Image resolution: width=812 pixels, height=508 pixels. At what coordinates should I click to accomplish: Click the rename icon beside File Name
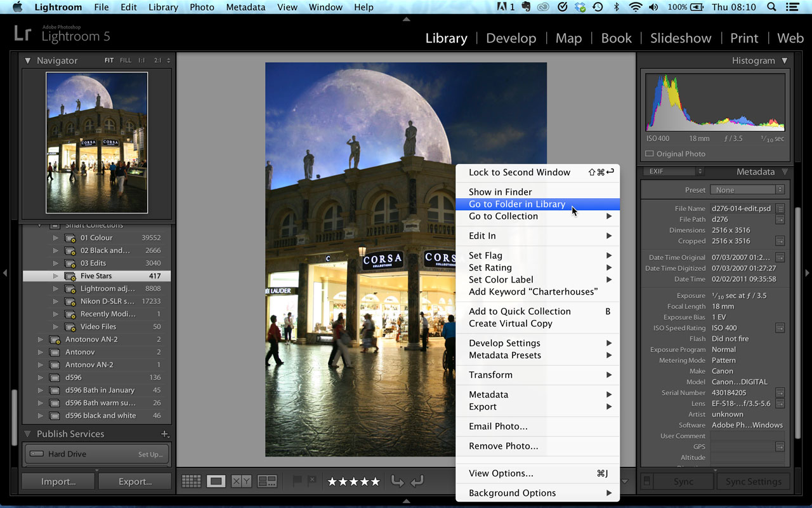pyautogui.click(x=780, y=208)
